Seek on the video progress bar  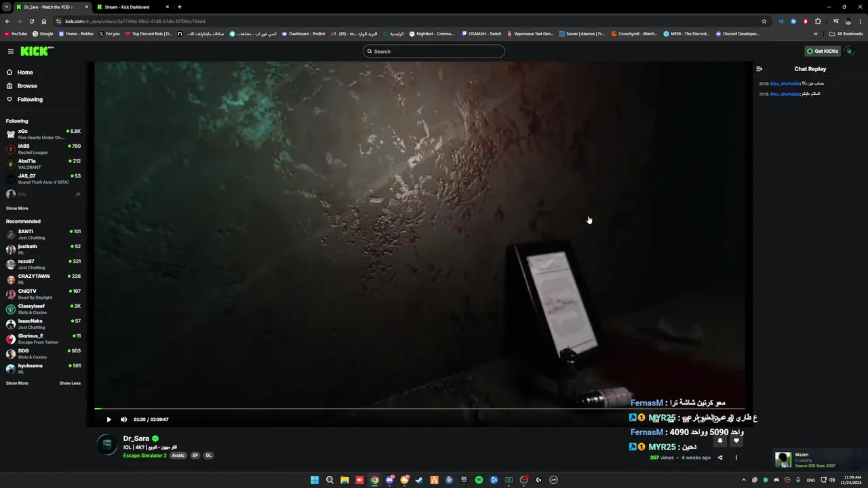(419, 409)
